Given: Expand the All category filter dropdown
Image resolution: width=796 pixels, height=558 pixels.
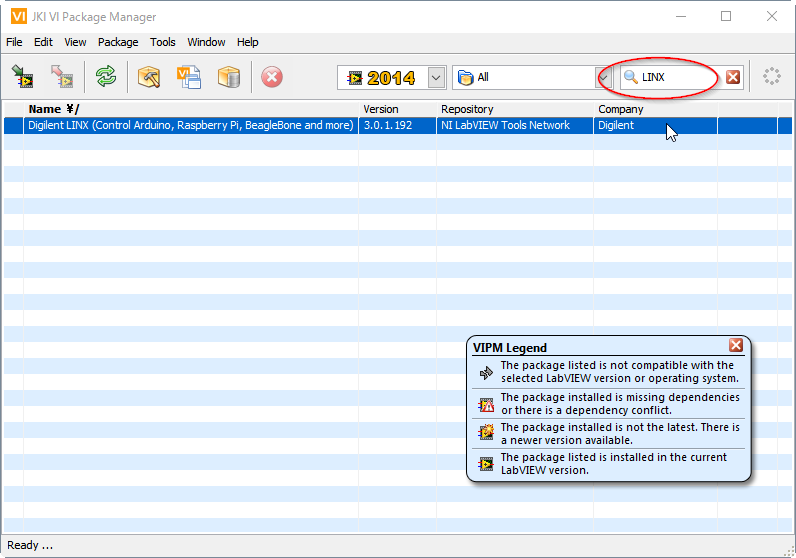Looking at the screenshot, I should 603,78.
